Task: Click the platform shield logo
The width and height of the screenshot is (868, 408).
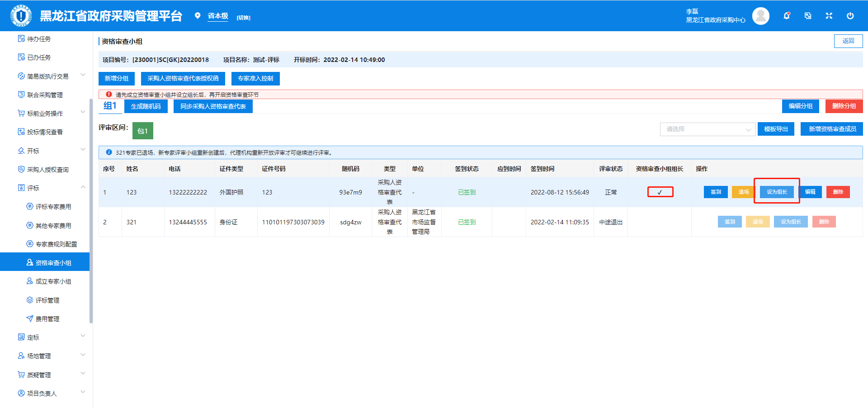Action: tap(21, 16)
